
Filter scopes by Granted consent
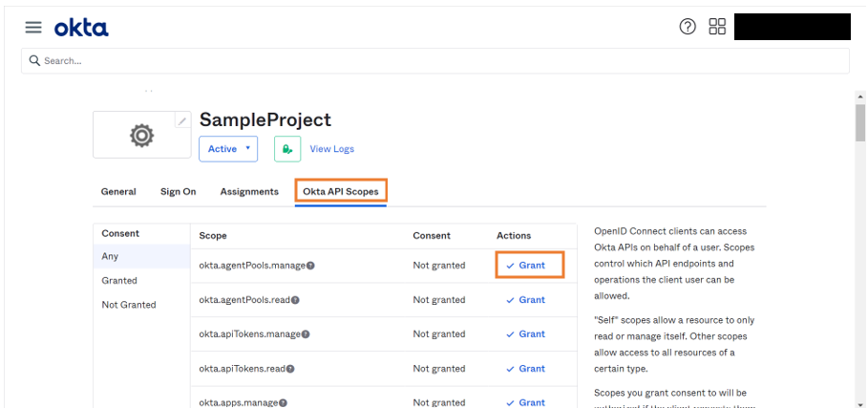[x=119, y=281]
